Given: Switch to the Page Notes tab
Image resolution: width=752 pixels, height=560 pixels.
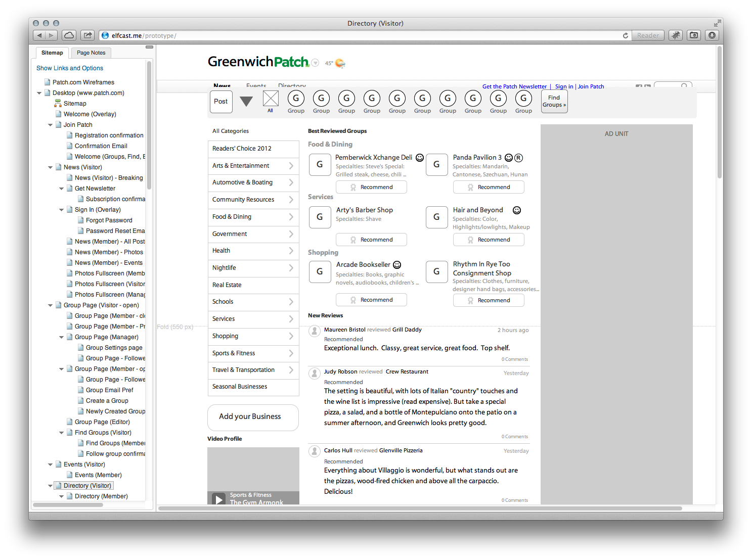Looking at the screenshot, I should tap(91, 53).
